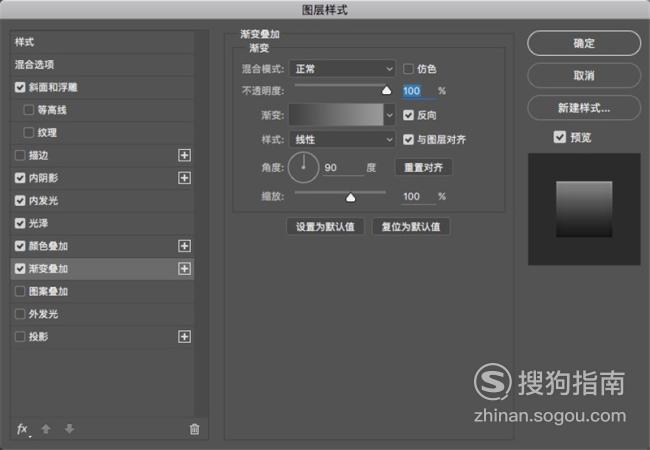Viewport: 650px width, 450px height.
Task: Select the 内发光 list entry
Action: coord(102,201)
